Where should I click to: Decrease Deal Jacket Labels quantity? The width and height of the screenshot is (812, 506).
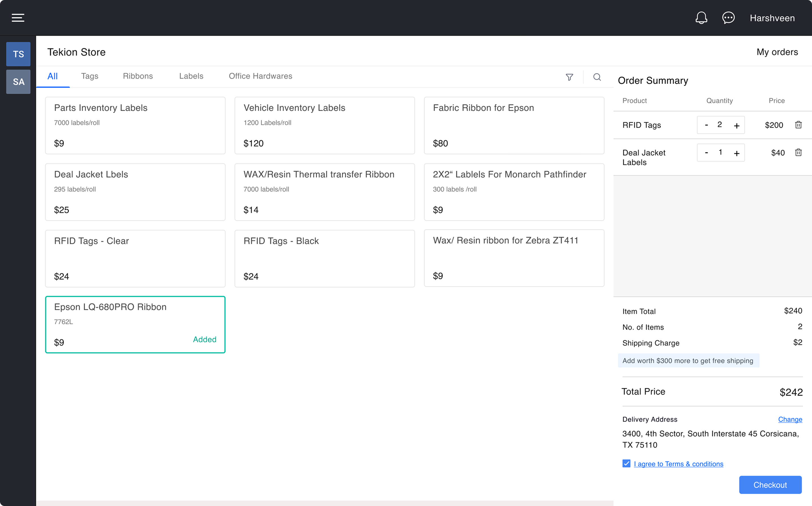[x=706, y=153]
